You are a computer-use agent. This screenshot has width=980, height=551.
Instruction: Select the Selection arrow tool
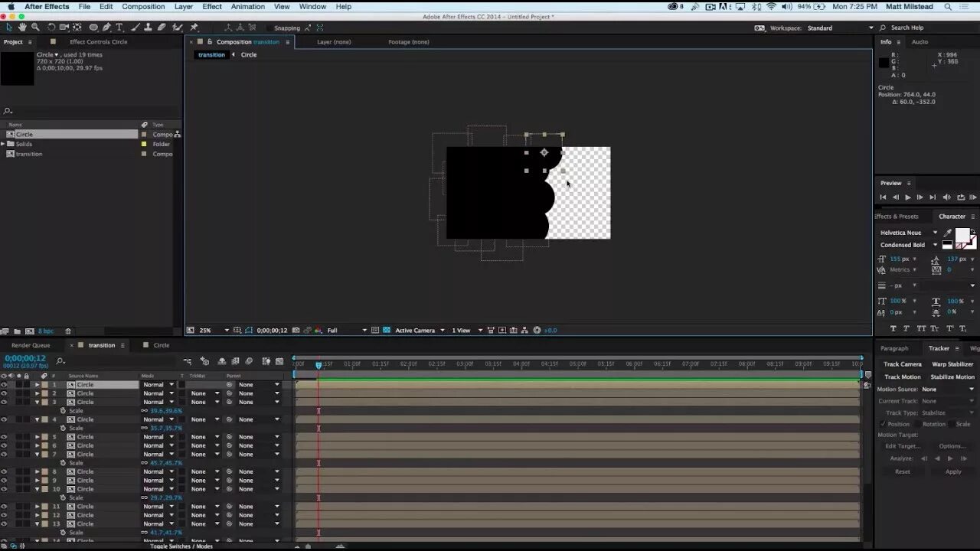pyautogui.click(x=9, y=28)
